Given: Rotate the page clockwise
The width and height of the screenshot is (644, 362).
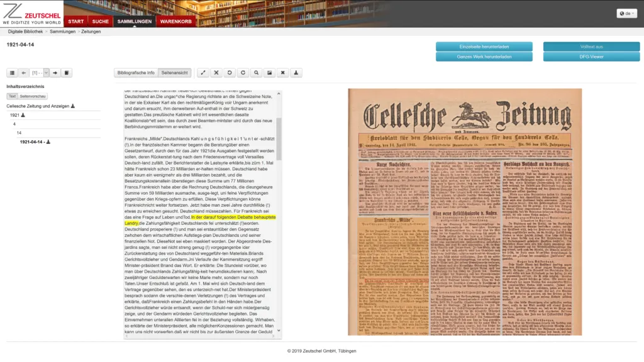Looking at the screenshot, I should click(x=243, y=73).
